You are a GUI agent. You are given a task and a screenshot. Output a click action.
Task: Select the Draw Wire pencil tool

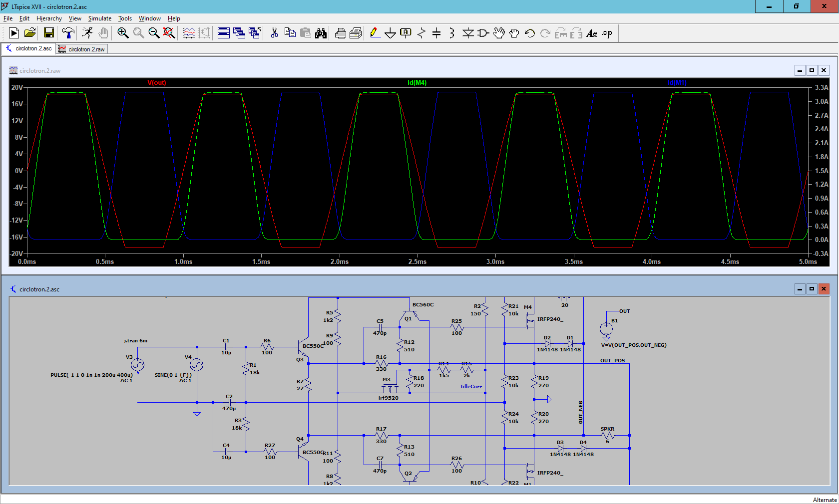(375, 33)
